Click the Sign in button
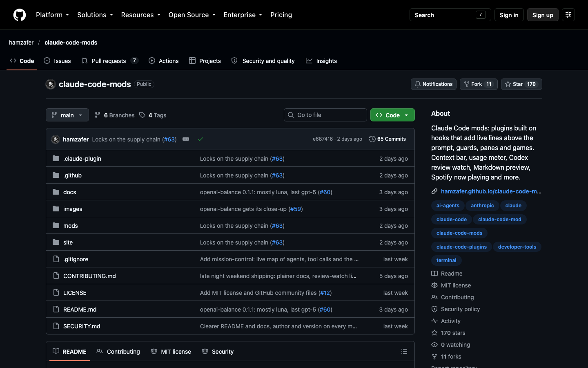Image resolution: width=588 pixels, height=368 pixels. [x=509, y=15]
